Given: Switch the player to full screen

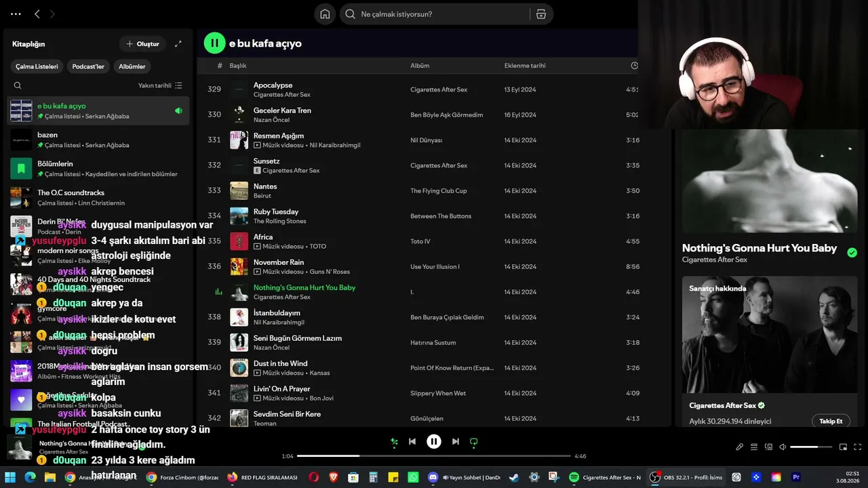Looking at the screenshot, I should (858, 447).
